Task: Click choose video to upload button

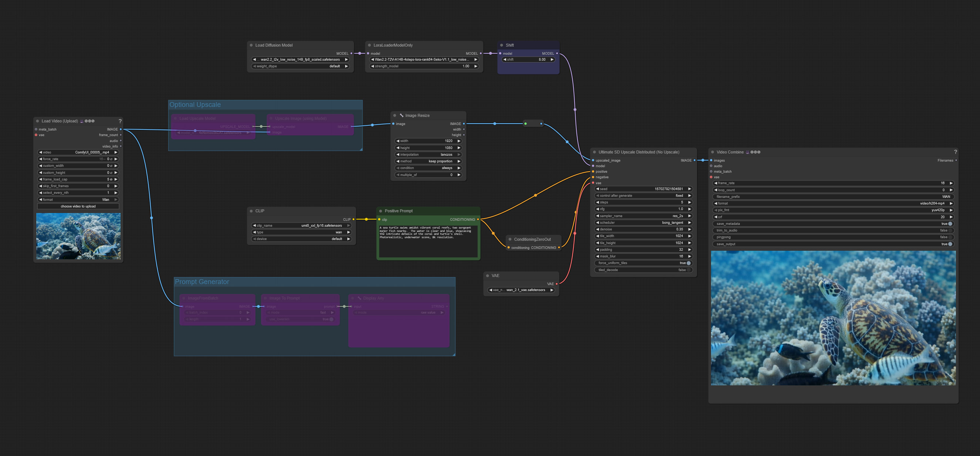Action: pos(78,206)
